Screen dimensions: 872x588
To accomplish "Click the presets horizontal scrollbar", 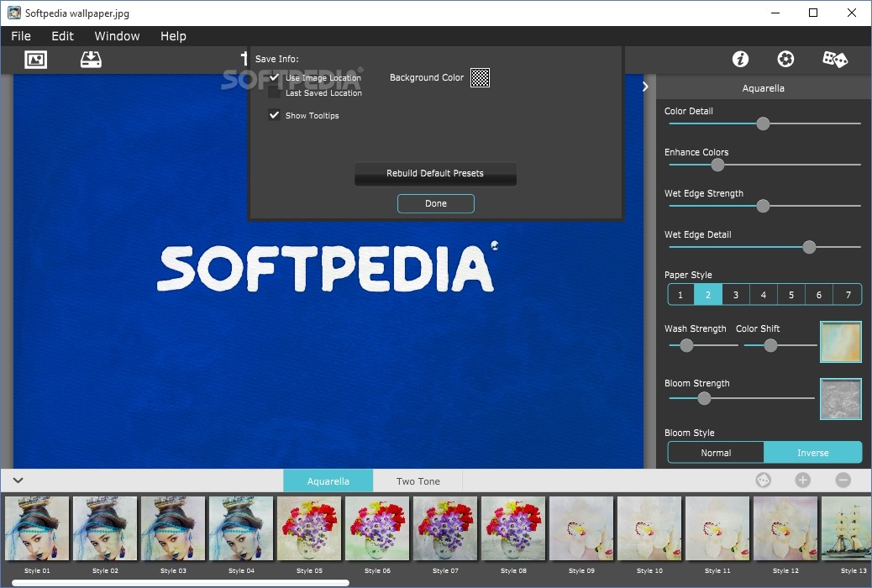I will point(181,583).
